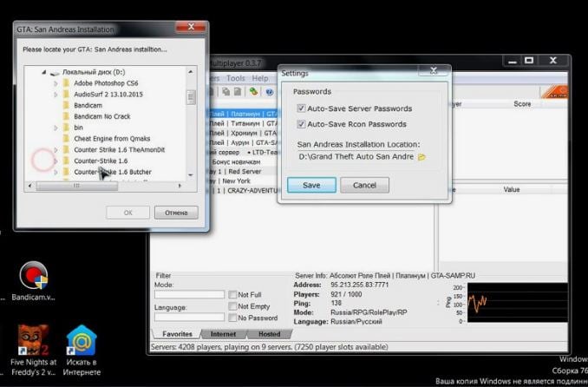
Task: Select the Бонус новичкам server row
Action: click(243, 161)
